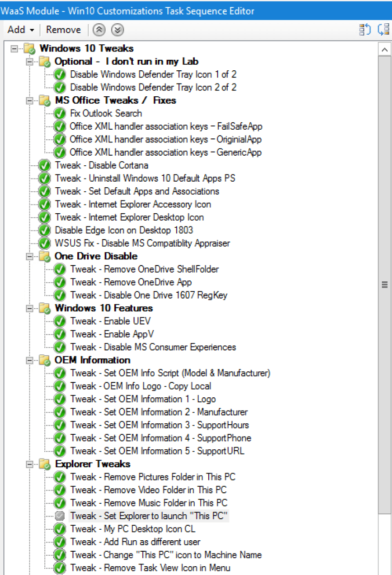Toggle the check on WSUS Fix - Disable MS Compatiblity Appraiser
This screenshot has height=575, width=392.
[44, 243]
